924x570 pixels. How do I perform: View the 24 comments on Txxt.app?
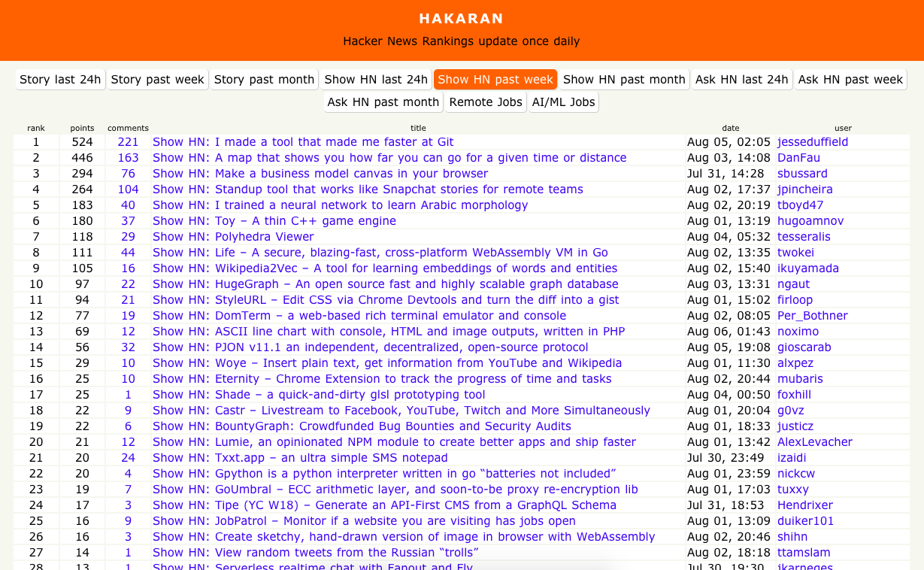(128, 457)
